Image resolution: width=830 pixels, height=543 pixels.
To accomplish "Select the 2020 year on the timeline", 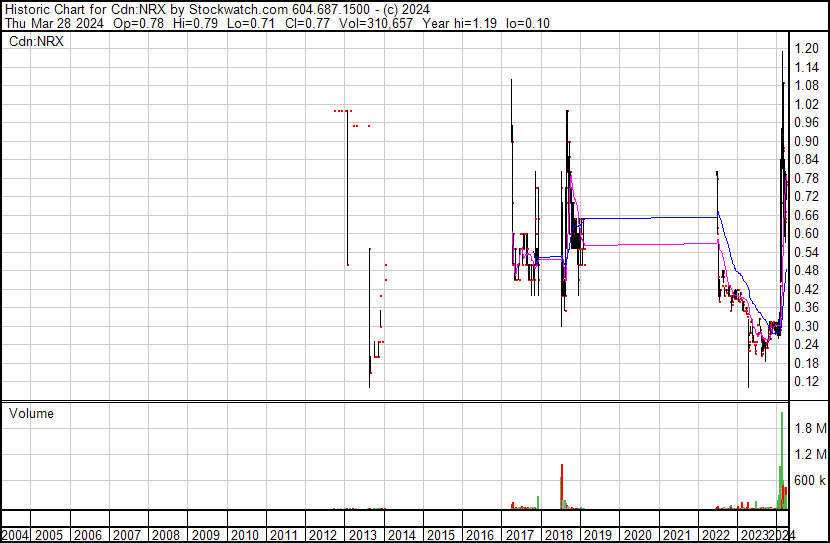I will pyautogui.click(x=637, y=535).
